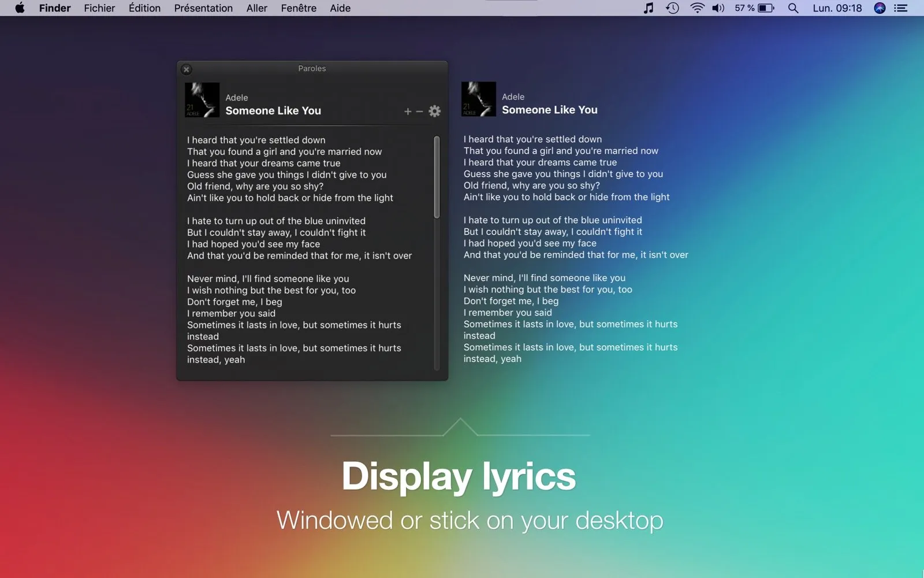
Task: Click 'Old friend, why are you so shy?' in window
Action: [255, 186]
